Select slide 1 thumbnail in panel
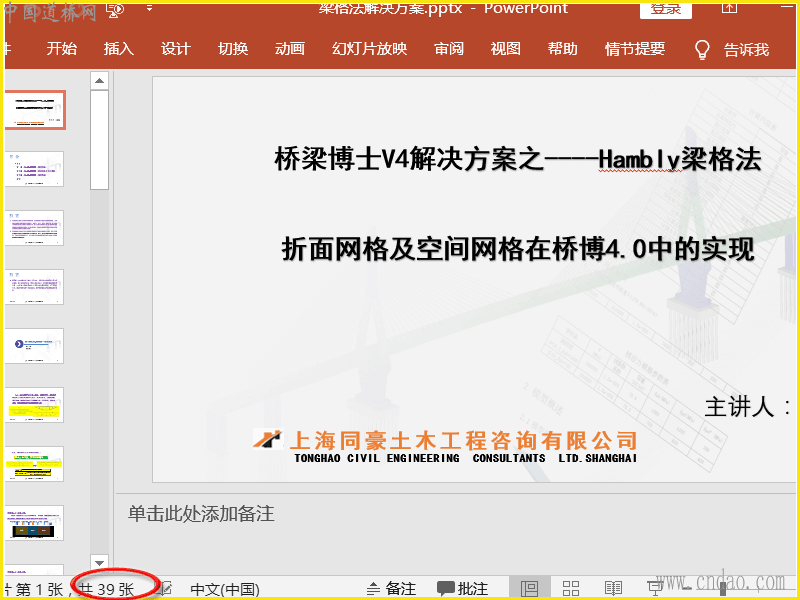This screenshot has width=800, height=600. (x=35, y=110)
